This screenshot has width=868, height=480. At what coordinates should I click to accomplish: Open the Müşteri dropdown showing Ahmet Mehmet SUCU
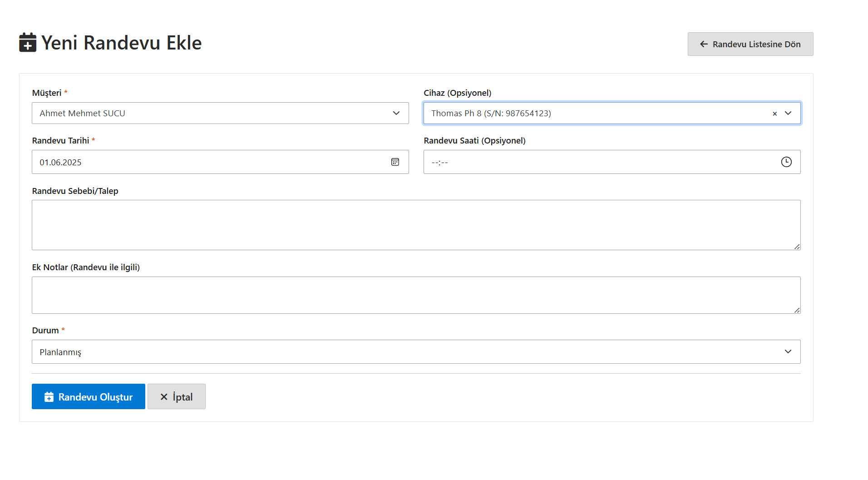220,113
